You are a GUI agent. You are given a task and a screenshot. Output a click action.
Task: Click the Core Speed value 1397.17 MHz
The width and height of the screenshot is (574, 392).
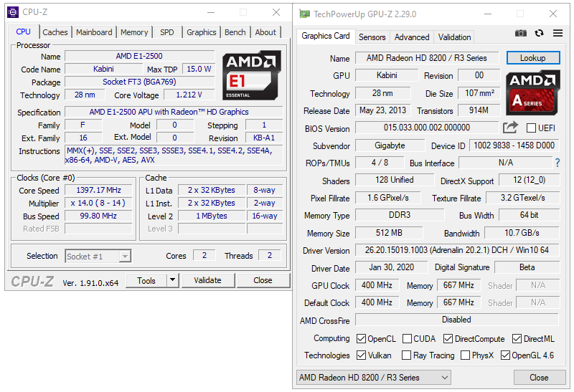click(98, 190)
